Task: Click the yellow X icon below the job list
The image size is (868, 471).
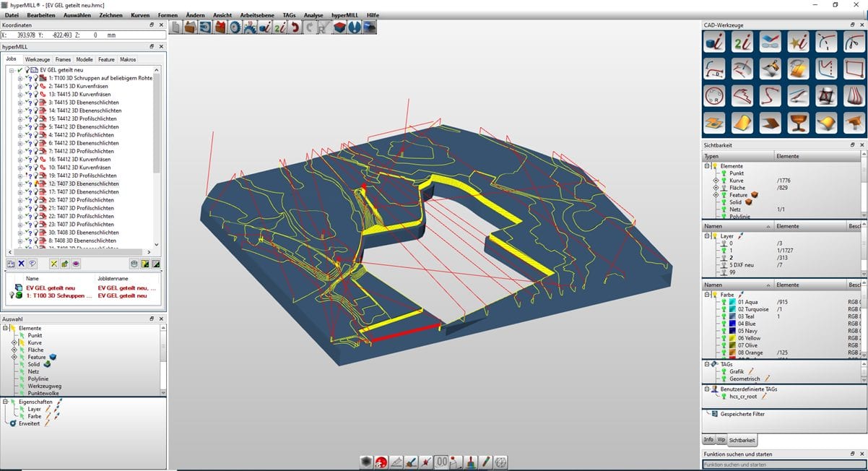Action: point(53,264)
